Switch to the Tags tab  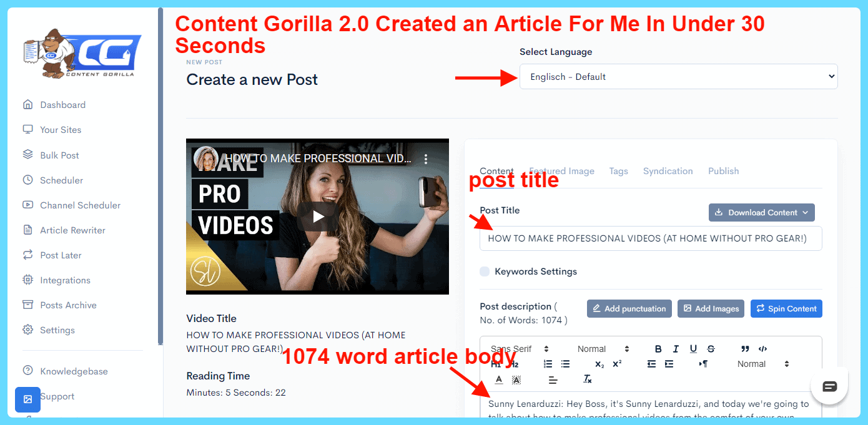pyautogui.click(x=619, y=171)
